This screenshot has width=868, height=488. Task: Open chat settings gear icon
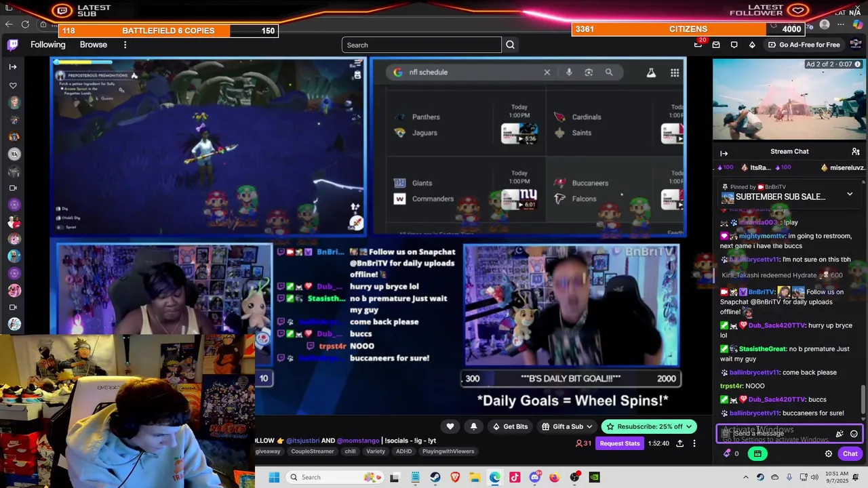[x=828, y=454]
